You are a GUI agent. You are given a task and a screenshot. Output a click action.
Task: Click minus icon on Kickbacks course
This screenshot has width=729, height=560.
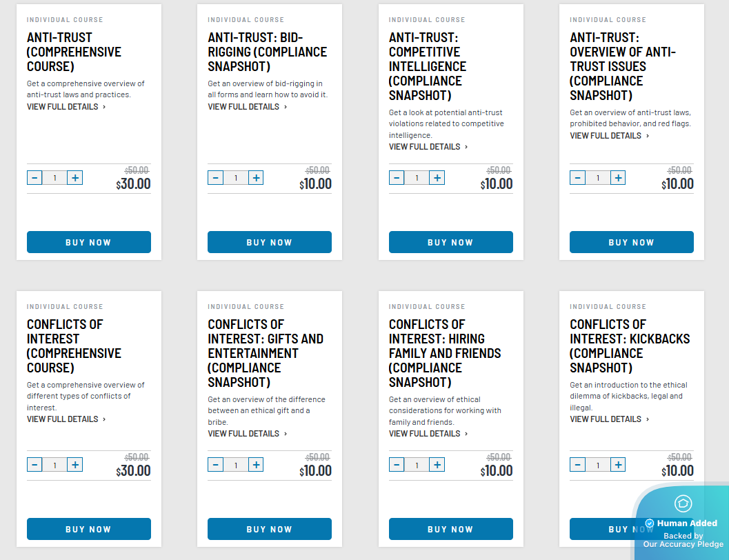[x=577, y=465]
